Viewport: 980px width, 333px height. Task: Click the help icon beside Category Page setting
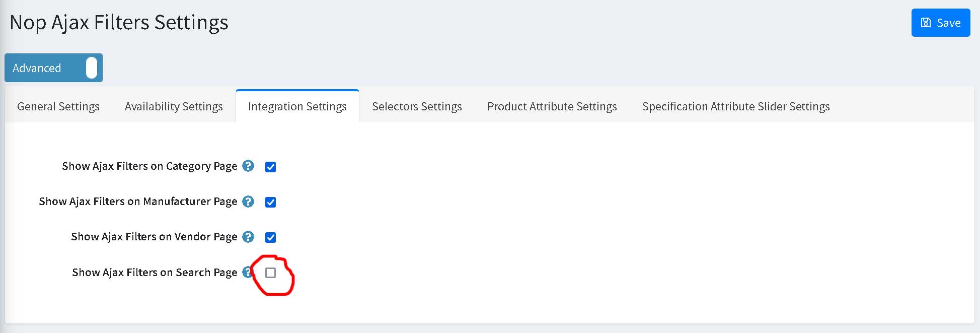coord(248,166)
